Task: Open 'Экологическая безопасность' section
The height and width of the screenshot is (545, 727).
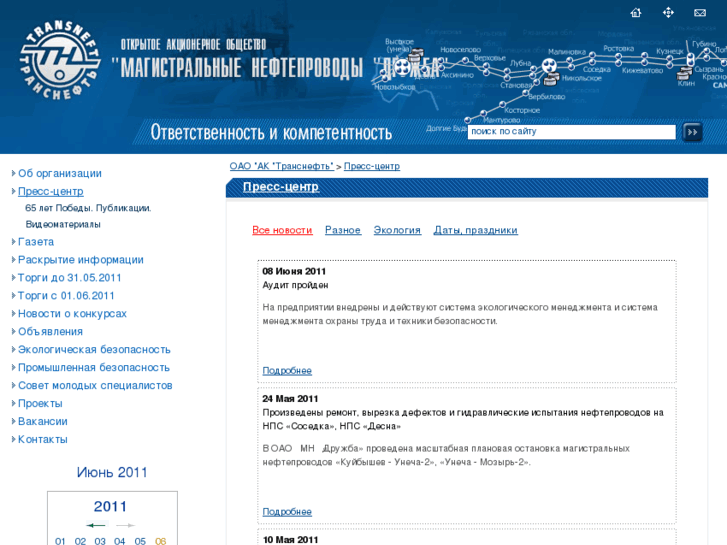Action: tap(94, 350)
